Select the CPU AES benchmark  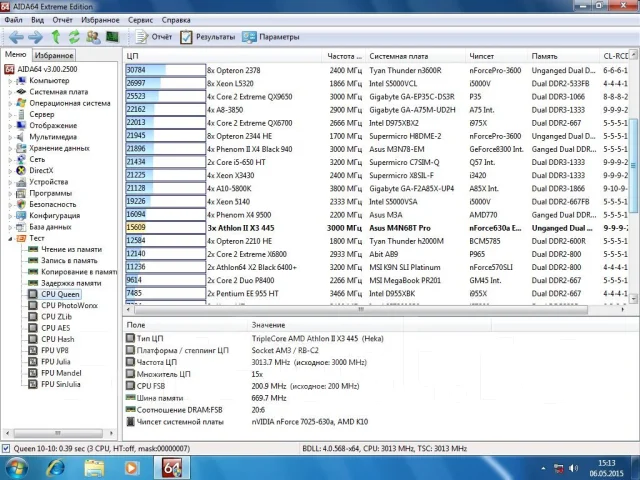click(x=56, y=328)
